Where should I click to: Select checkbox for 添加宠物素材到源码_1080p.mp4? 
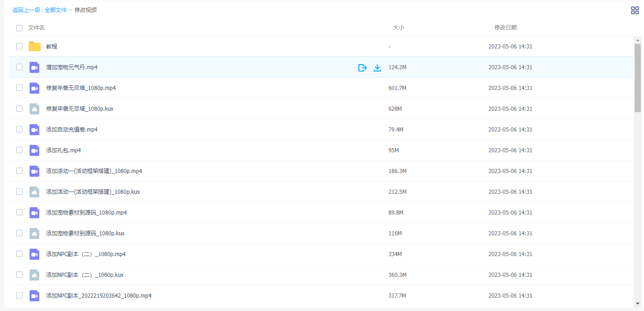point(19,212)
